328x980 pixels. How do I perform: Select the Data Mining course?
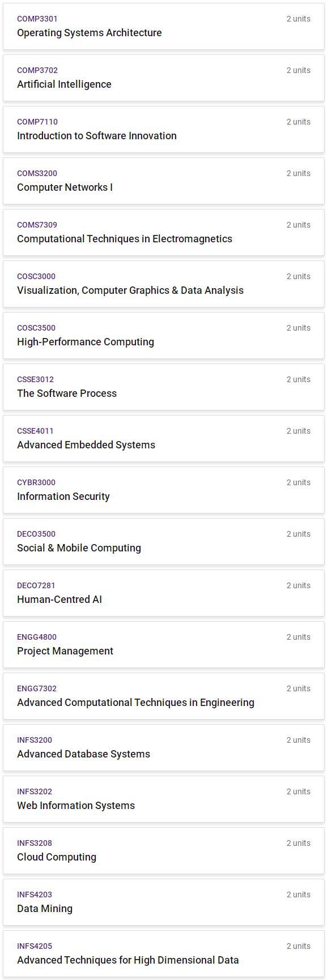164,902
